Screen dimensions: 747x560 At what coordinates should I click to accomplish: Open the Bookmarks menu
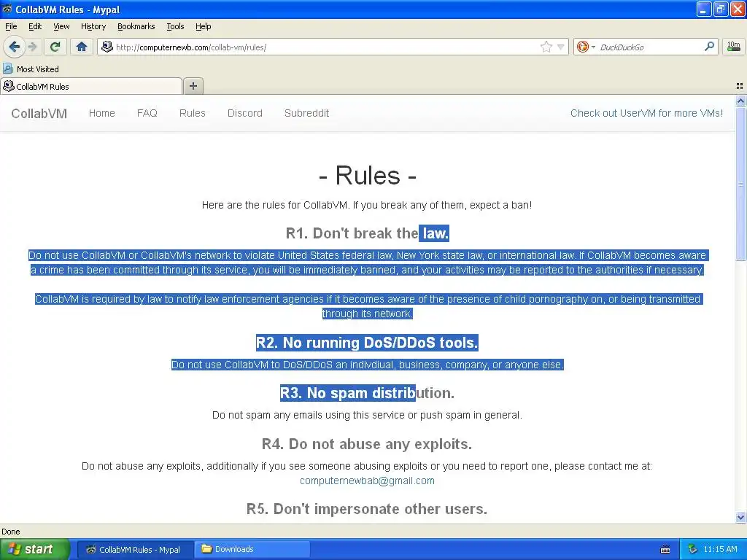(136, 26)
